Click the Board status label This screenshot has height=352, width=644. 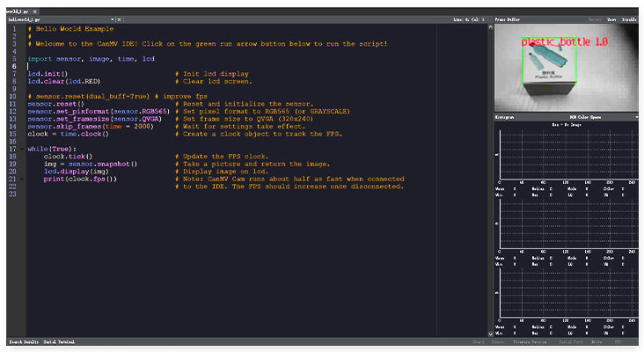(x=479, y=341)
